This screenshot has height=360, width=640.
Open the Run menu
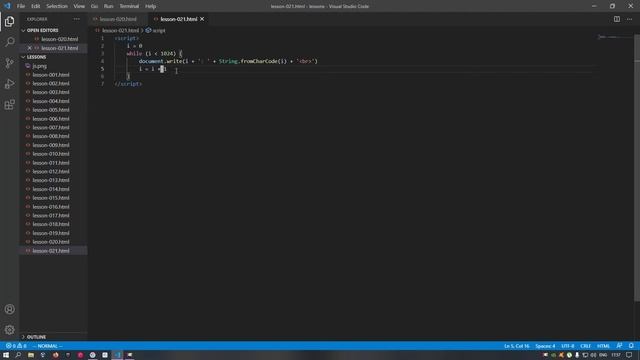point(108,6)
